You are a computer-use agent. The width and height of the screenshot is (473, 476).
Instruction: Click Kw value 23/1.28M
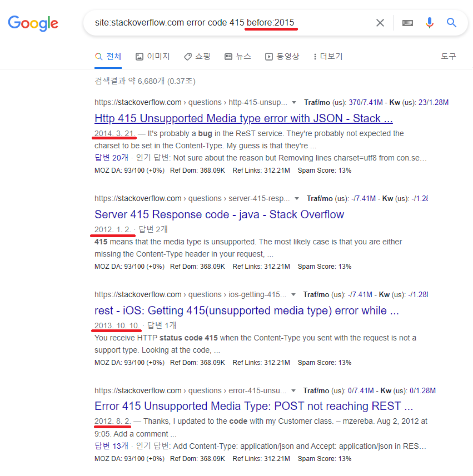(434, 103)
